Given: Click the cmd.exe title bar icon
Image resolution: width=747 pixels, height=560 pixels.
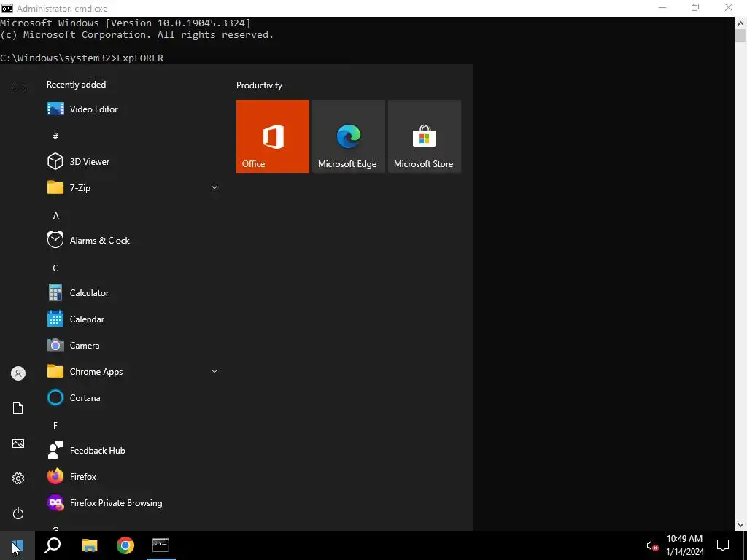Looking at the screenshot, I should point(7,8).
